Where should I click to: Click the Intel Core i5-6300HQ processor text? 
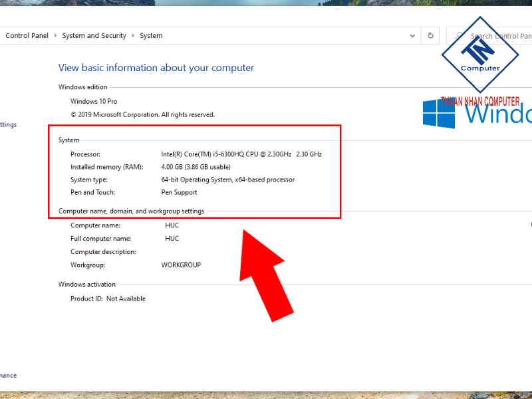(x=241, y=154)
